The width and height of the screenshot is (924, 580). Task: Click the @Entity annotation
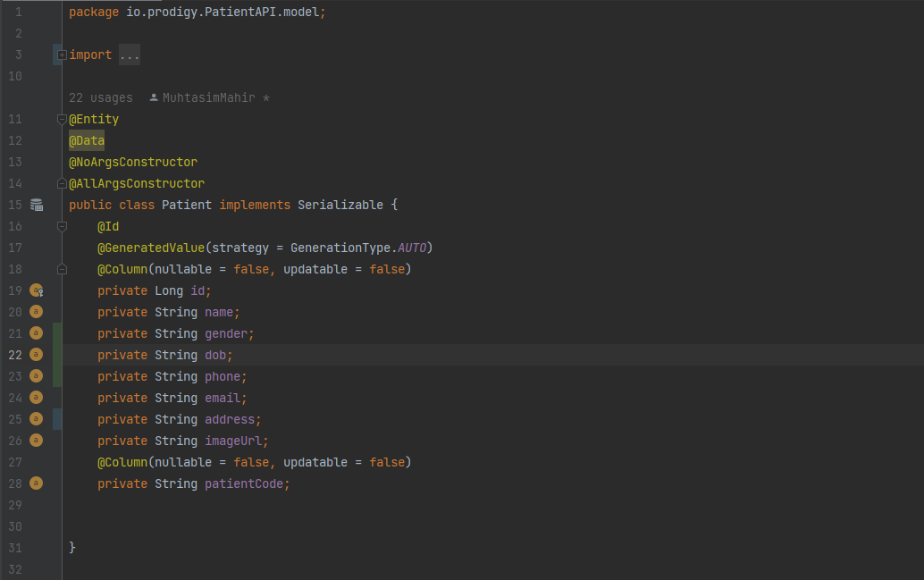tap(94, 120)
